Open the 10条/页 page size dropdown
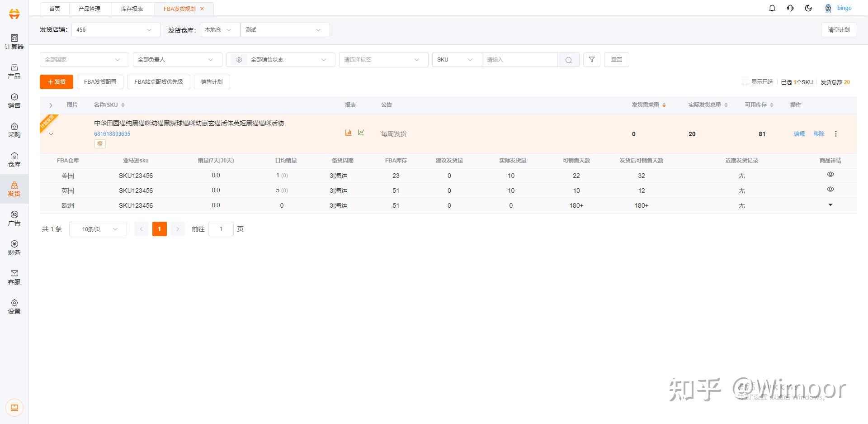 (x=98, y=229)
